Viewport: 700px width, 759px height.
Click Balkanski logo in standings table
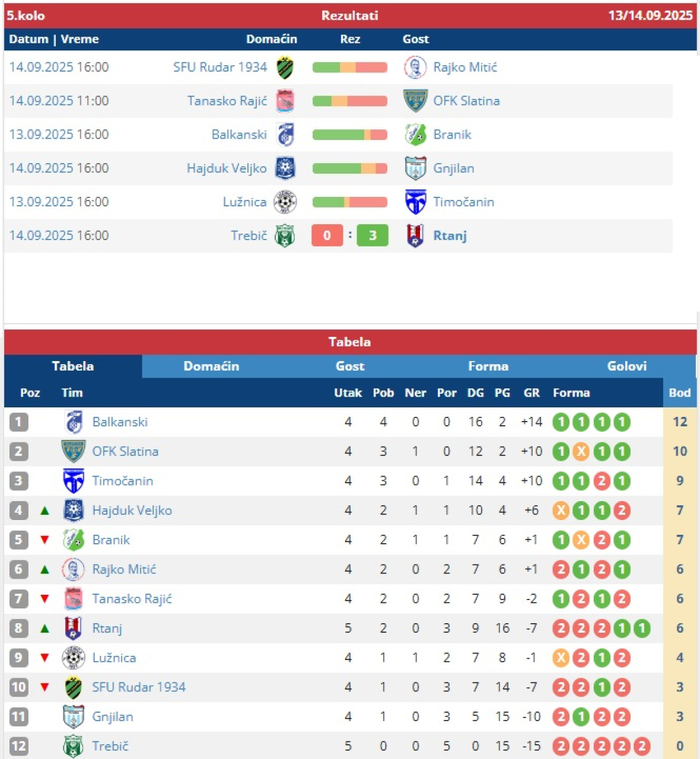(x=74, y=422)
